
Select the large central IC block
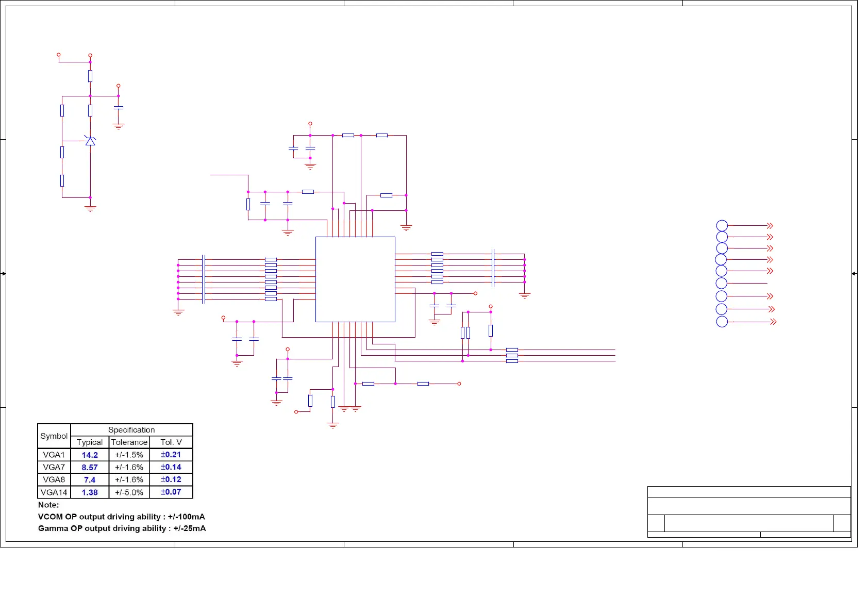pos(355,279)
